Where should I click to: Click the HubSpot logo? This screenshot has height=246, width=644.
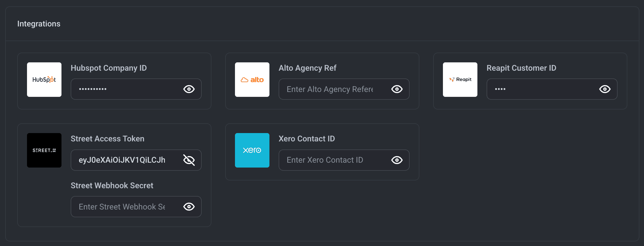pos(44,80)
